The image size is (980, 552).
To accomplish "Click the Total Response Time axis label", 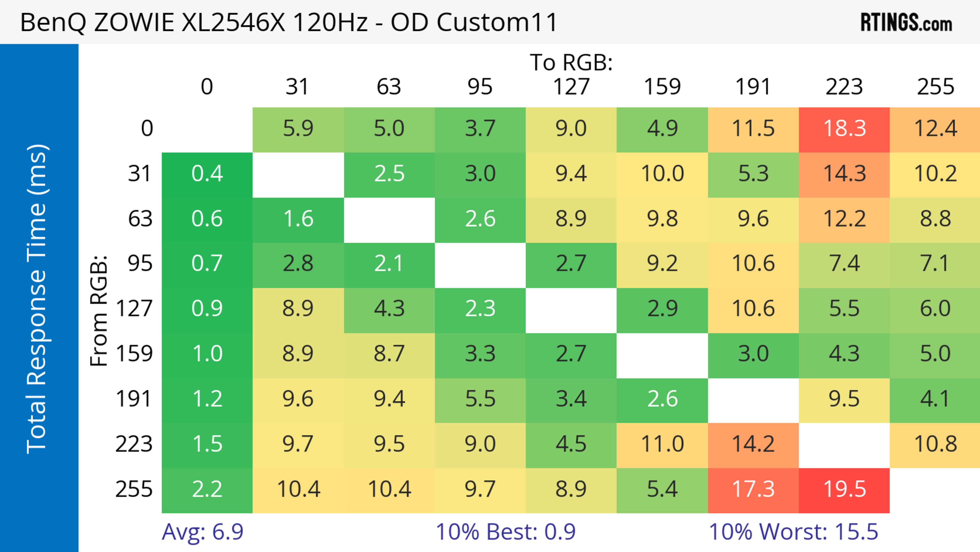I will click(38, 299).
